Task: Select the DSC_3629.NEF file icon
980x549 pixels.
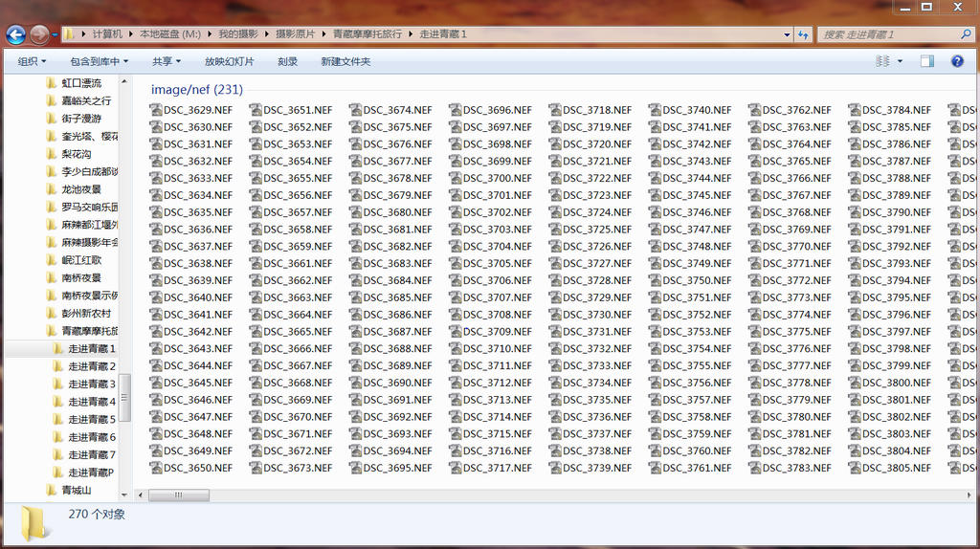Action: pos(156,110)
